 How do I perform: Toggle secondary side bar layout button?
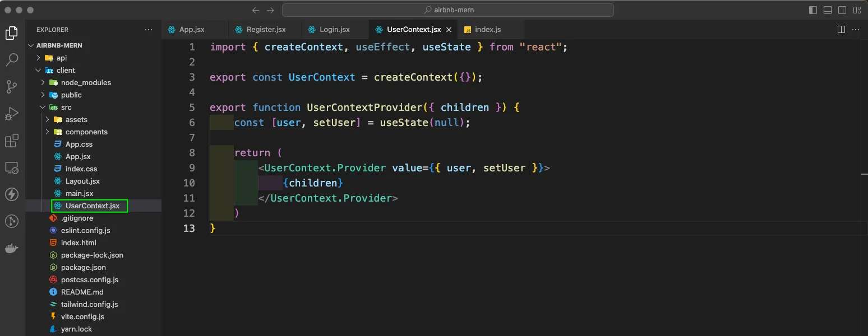[x=842, y=10]
